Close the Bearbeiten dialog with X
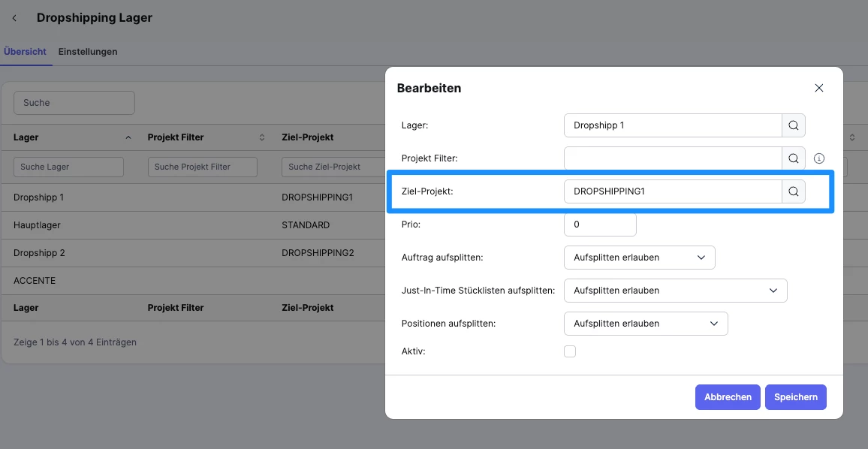868x449 pixels. pos(819,88)
